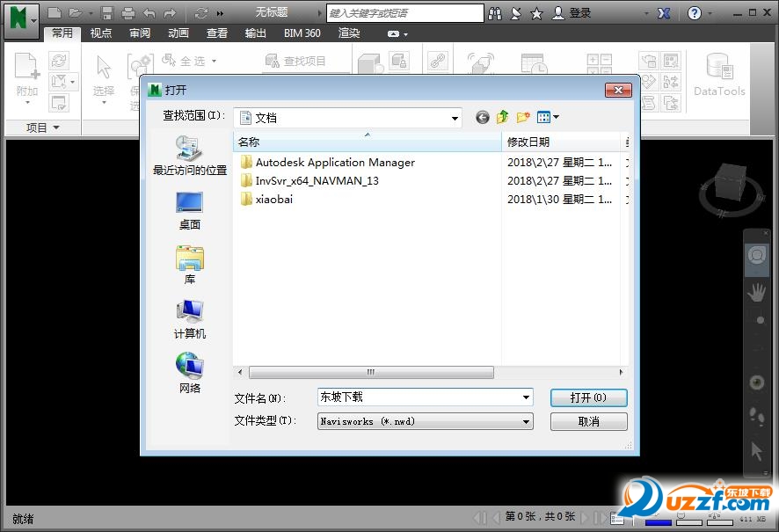Click the Undo arrow icon
The width and height of the screenshot is (779, 532).
pos(149,13)
